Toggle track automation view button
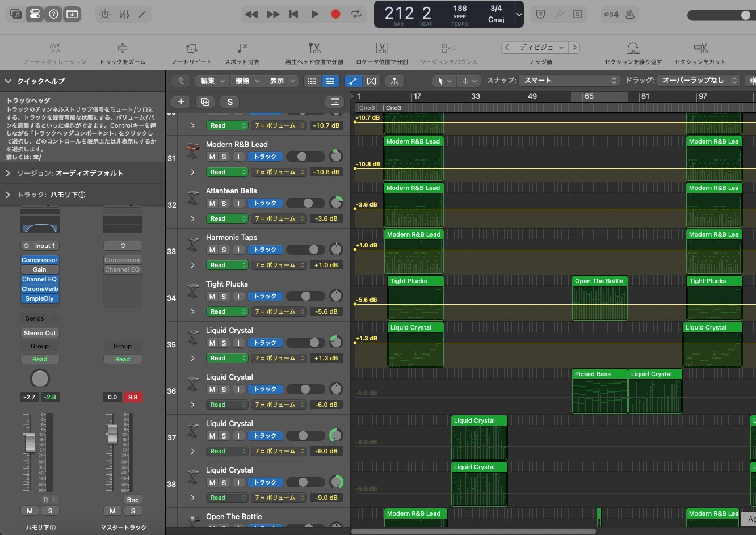756x535 pixels. [x=352, y=81]
